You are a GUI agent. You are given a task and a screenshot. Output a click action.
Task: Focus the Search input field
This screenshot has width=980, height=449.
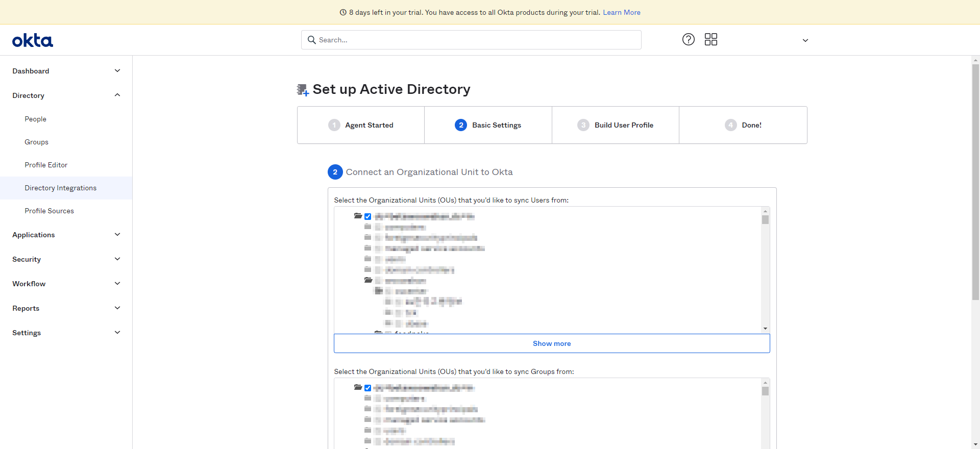[471, 40]
